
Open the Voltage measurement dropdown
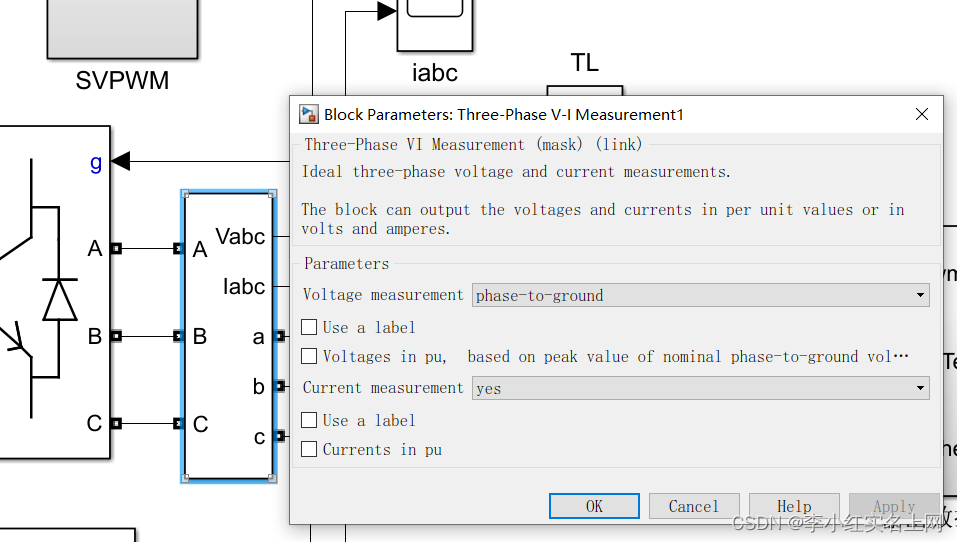[700, 295]
